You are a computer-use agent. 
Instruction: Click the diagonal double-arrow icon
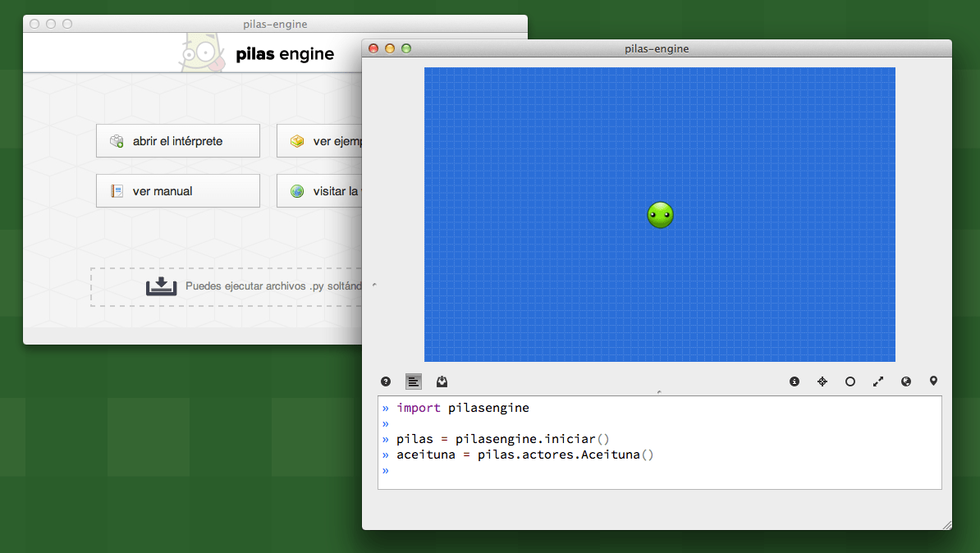pyautogui.click(x=878, y=382)
